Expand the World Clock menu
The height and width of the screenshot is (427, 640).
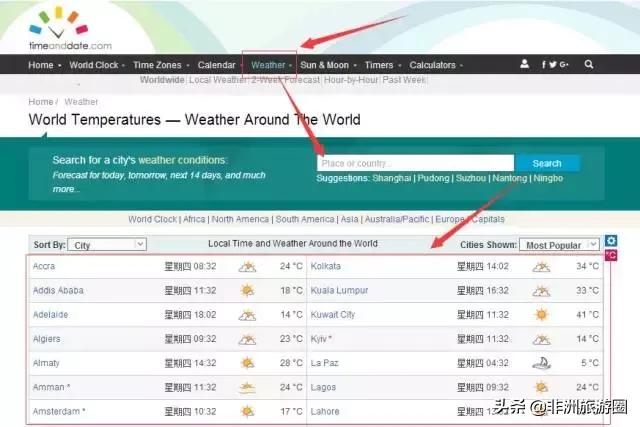pos(97,65)
